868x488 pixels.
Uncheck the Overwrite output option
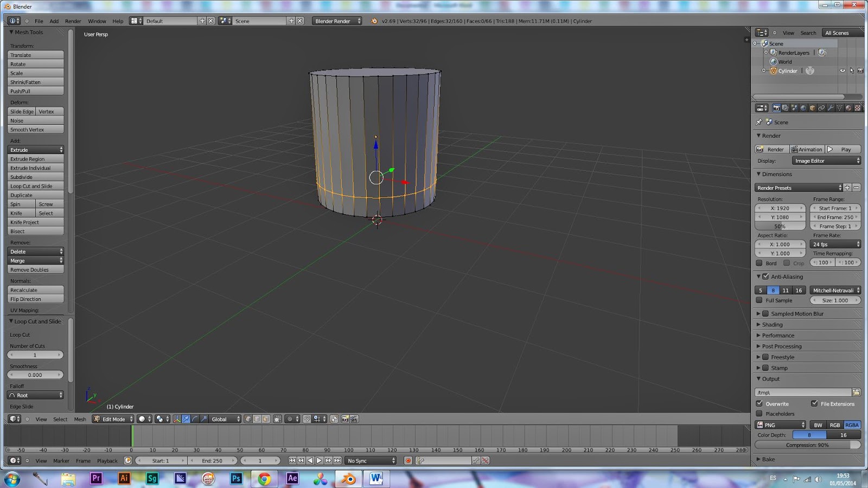click(759, 403)
